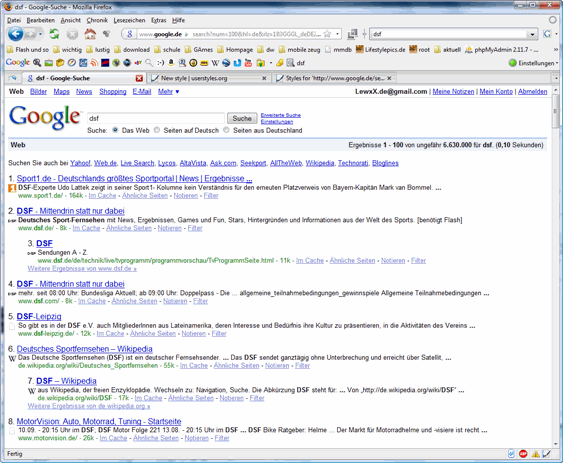
Task: Click the green Einstellungen status circle
Action: point(512,63)
